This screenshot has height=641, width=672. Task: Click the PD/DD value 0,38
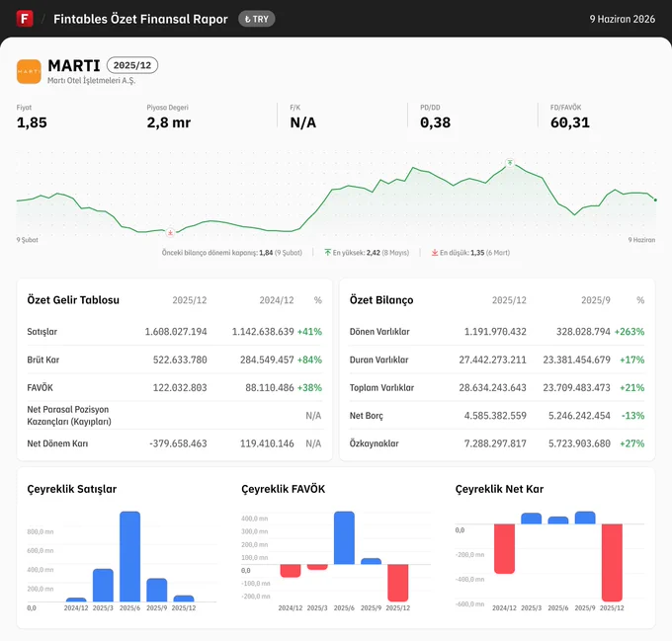click(x=435, y=122)
